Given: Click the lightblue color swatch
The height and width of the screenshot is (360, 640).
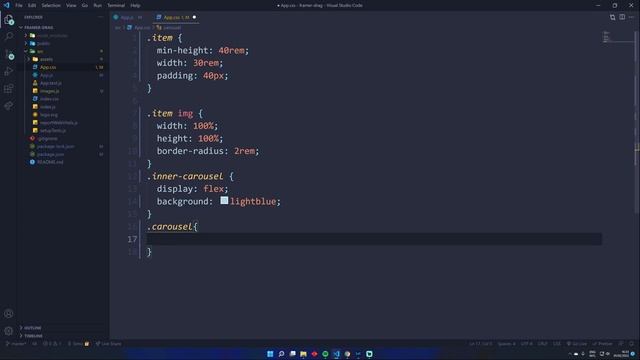Looking at the screenshot, I should (x=224, y=200).
